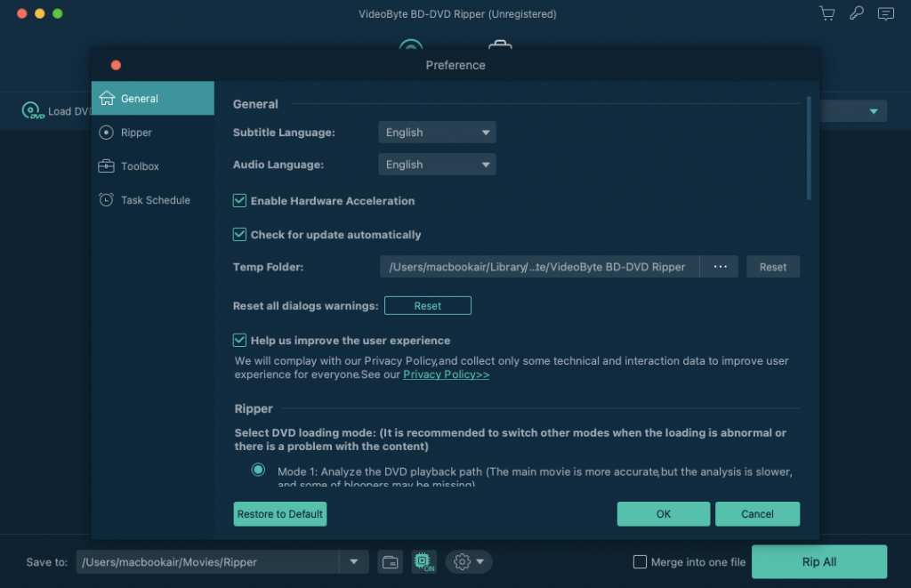The image size is (911, 588).
Task: Reset all dialogs warnings
Action: point(428,306)
